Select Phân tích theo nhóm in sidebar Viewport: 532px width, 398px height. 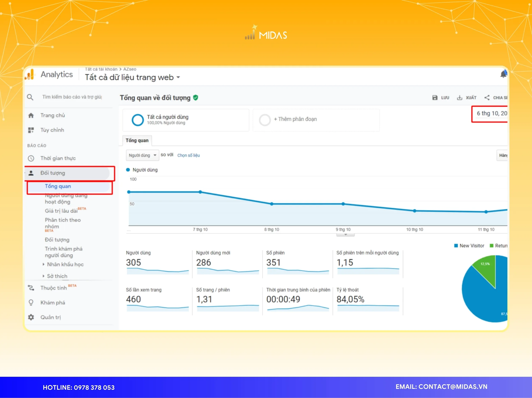point(63,223)
